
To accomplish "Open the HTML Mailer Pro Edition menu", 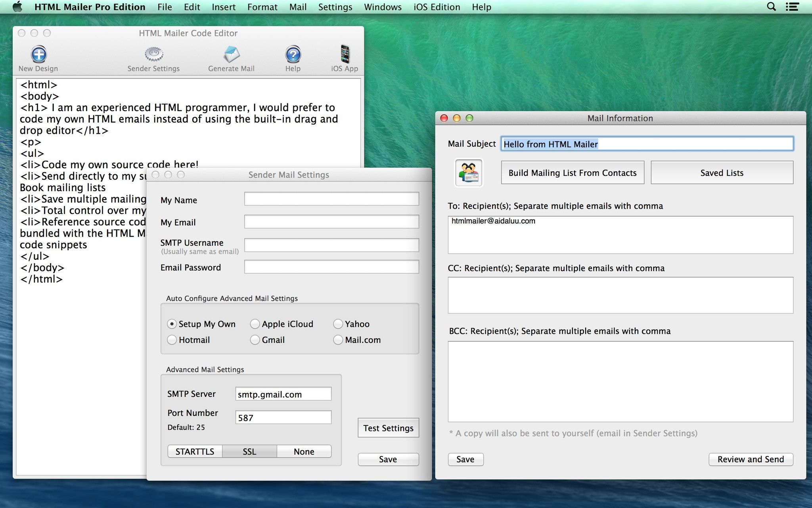I will [90, 7].
